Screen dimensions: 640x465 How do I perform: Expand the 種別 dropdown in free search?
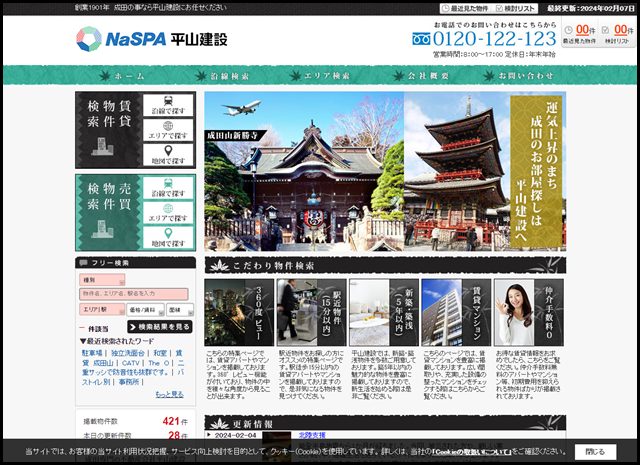(102, 280)
